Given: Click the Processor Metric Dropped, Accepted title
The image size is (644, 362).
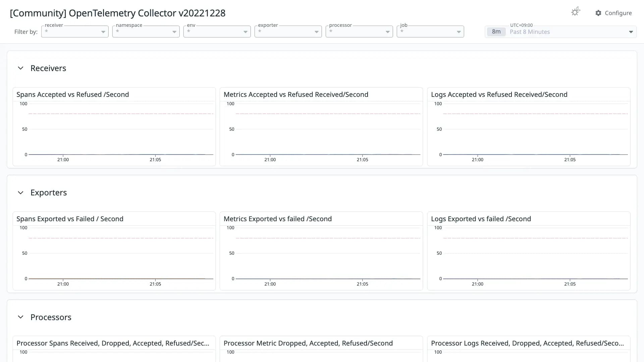Looking at the screenshot, I should point(308,343).
